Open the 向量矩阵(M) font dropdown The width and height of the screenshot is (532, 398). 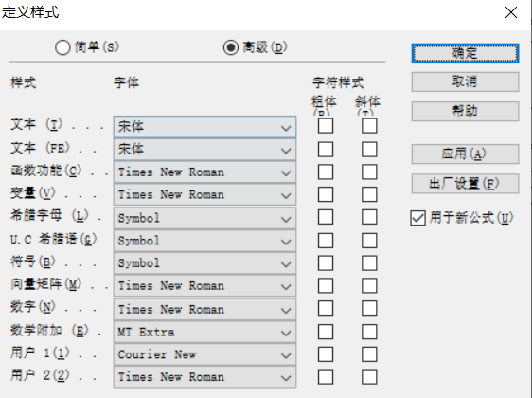[204, 286]
